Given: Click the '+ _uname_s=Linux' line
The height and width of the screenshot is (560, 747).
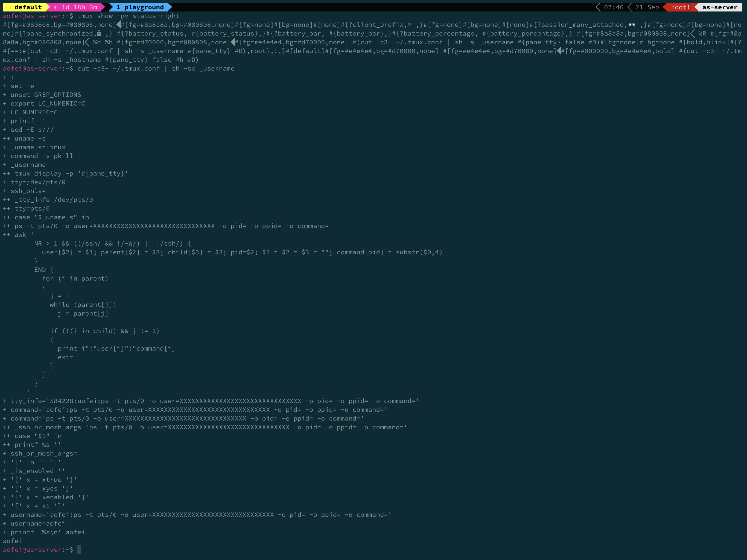Looking at the screenshot, I should (34, 147).
